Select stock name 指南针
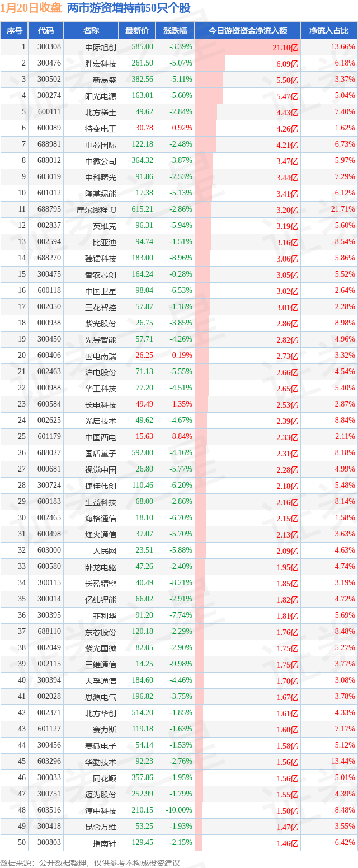Image resolution: width=358 pixels, height=868 pixels. tap(105, 843)
